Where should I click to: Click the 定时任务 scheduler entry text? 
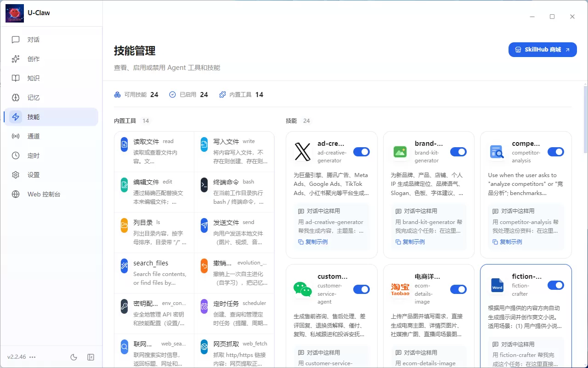point(226,304)
